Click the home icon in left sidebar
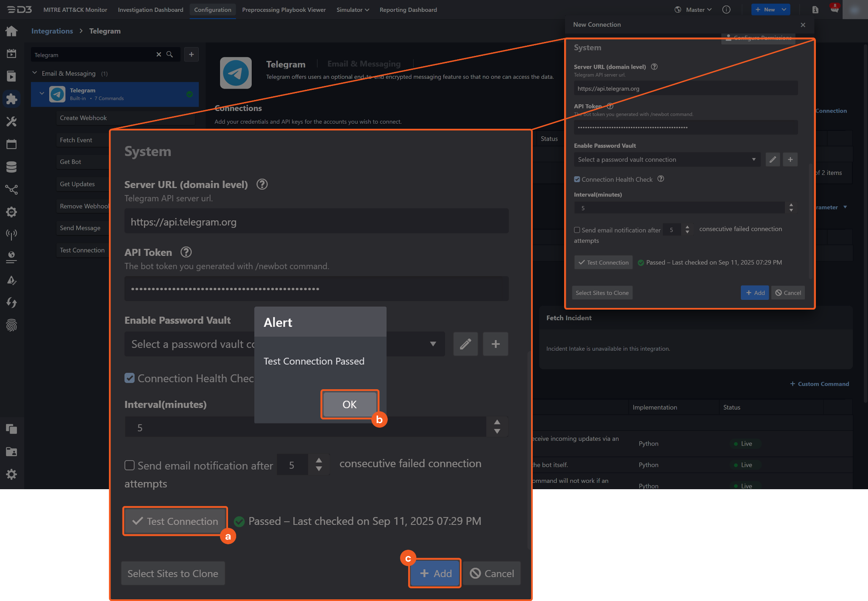868x601 pixels. click(x=11, y=31)
